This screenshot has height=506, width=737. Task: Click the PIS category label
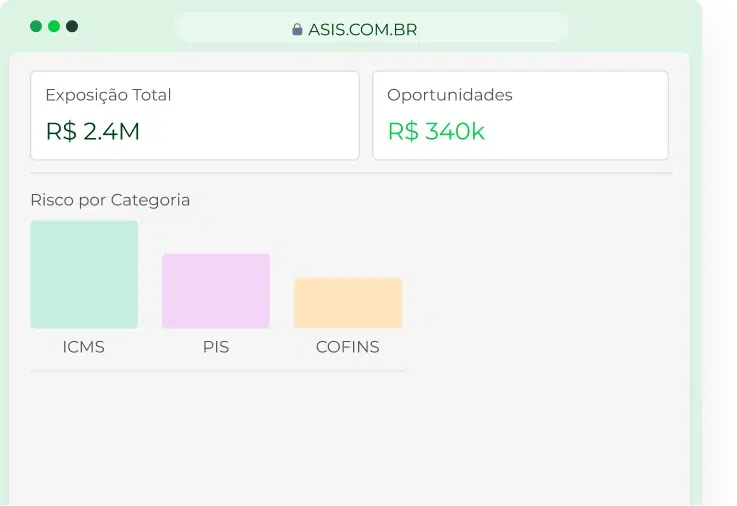(216, 347)
